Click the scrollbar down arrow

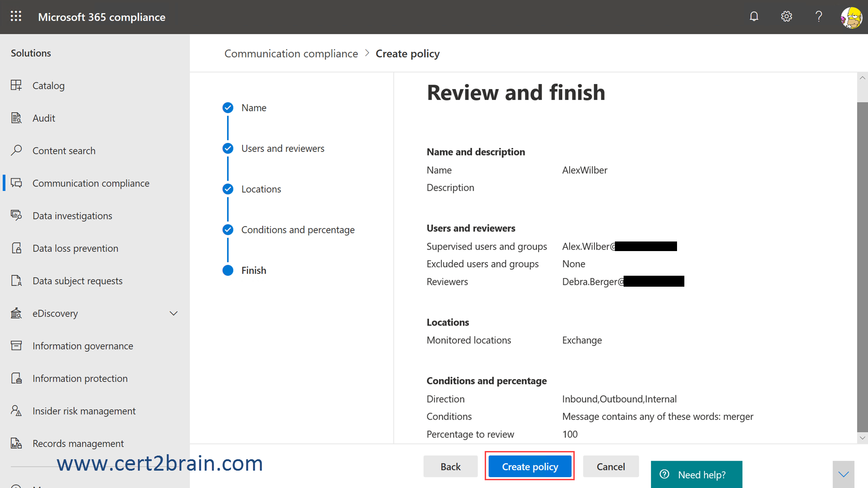(862, 438)
